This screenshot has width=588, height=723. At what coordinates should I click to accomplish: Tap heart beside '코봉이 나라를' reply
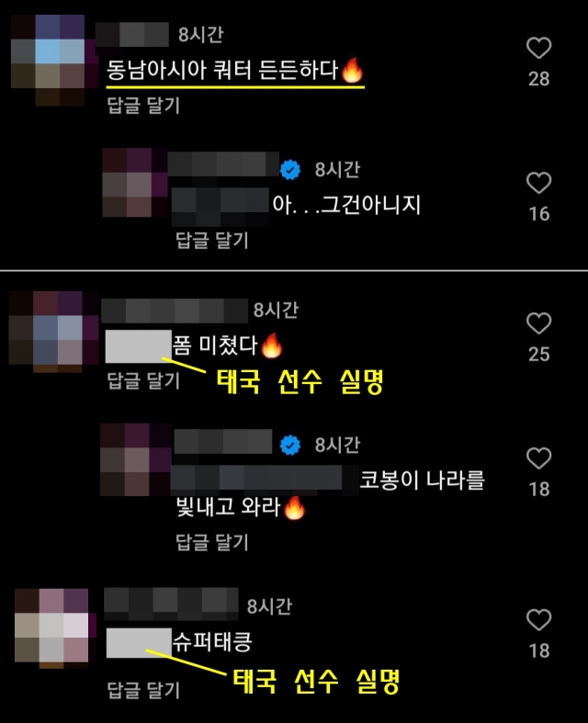(x=538, y=458)
